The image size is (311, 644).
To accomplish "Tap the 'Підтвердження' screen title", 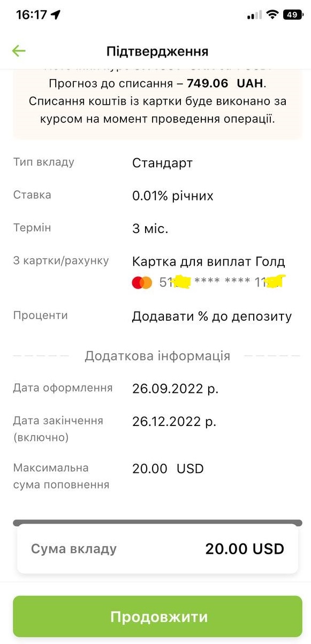I will pos(155,50).
